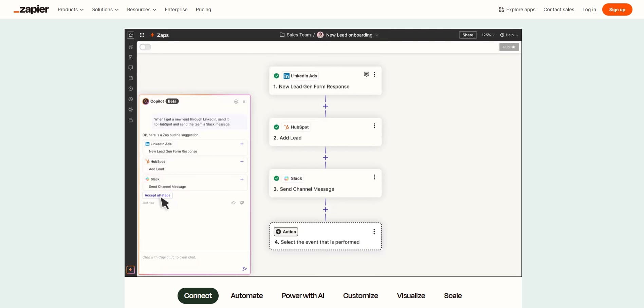
Task: Select the Connect tab
Action: click(x=198, y=296)
